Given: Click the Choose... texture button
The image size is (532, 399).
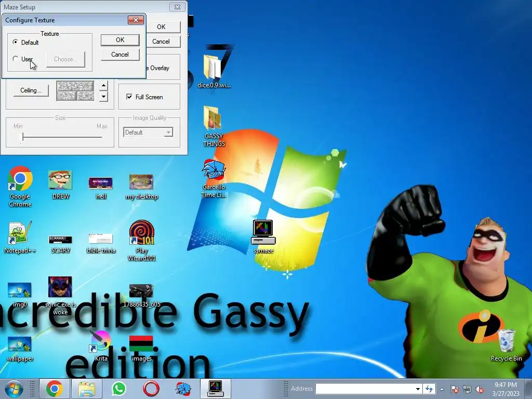Looking at the screenshot, I should [66, 59].
